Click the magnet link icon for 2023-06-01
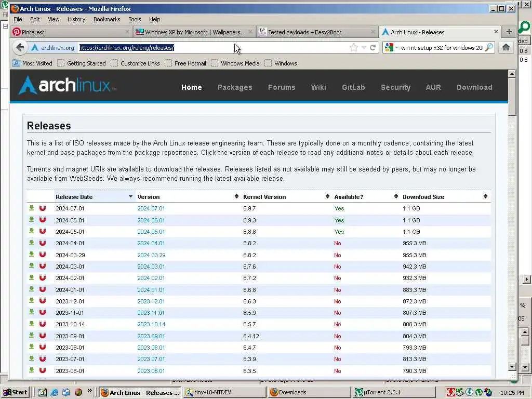The image size is (532, 399). click(43, 370)
